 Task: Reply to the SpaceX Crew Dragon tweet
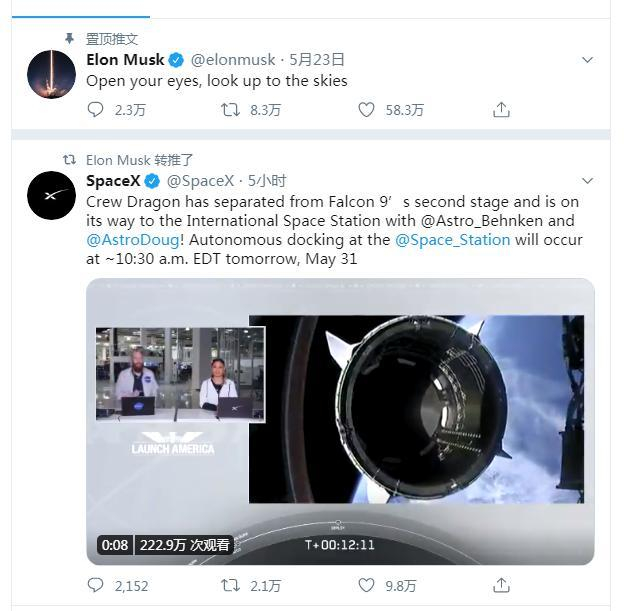96,586
